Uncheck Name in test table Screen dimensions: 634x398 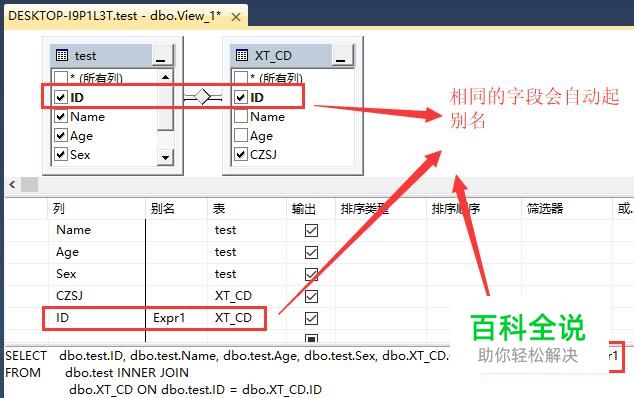click(x=61, y=116)
